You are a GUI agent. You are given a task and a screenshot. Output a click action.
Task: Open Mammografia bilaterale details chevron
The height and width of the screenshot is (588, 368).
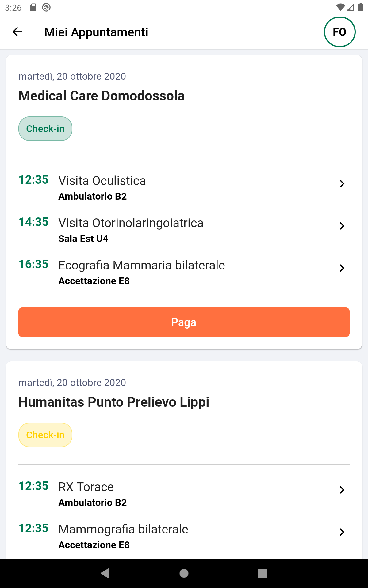[342, 532]
